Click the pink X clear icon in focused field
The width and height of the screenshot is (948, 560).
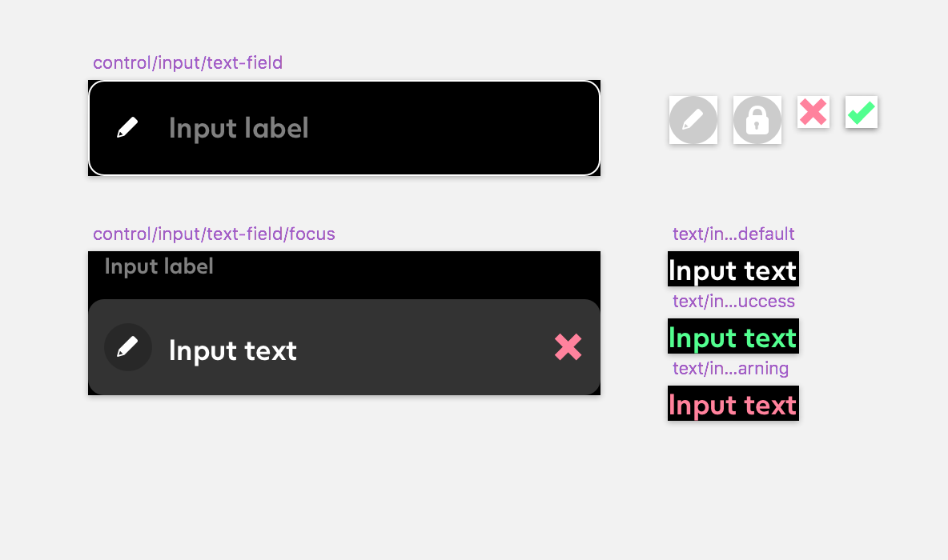tap(568, 347)
